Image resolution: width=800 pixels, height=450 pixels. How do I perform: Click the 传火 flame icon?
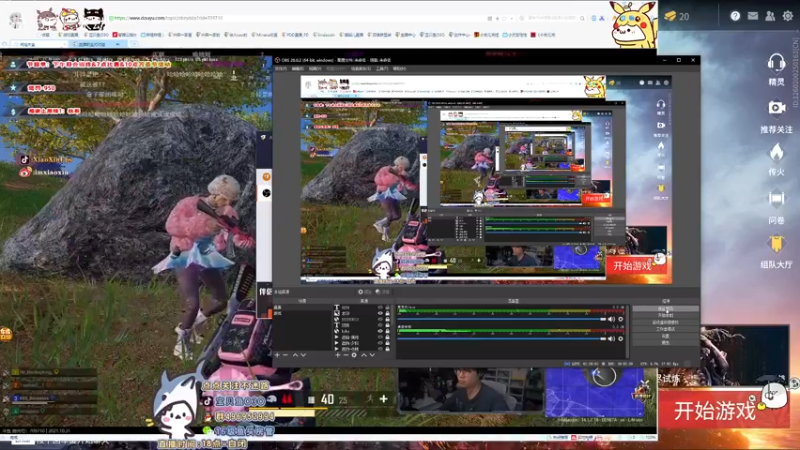click(x=776, y=152)
